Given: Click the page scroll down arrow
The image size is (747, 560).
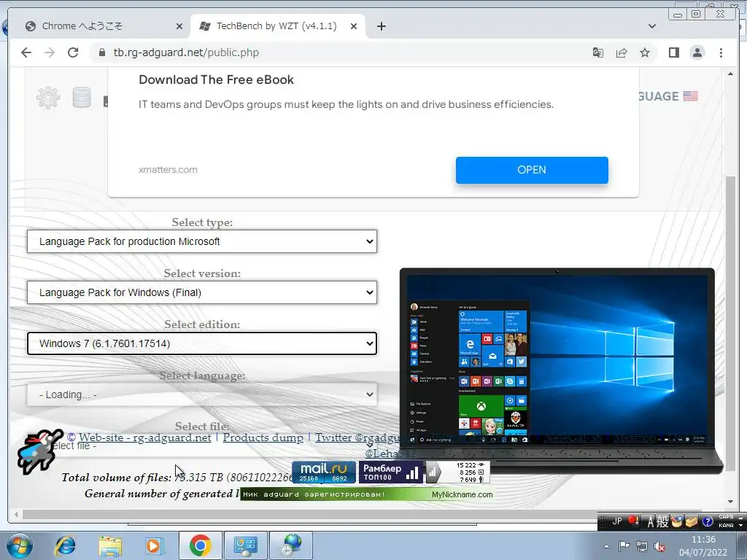Looking at the screenshot, I should (x=730, y=502).
